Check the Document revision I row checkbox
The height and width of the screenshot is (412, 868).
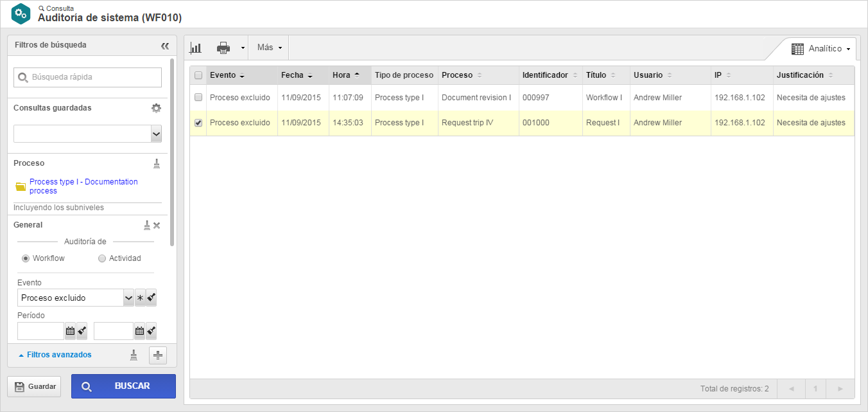pos(198,98)
